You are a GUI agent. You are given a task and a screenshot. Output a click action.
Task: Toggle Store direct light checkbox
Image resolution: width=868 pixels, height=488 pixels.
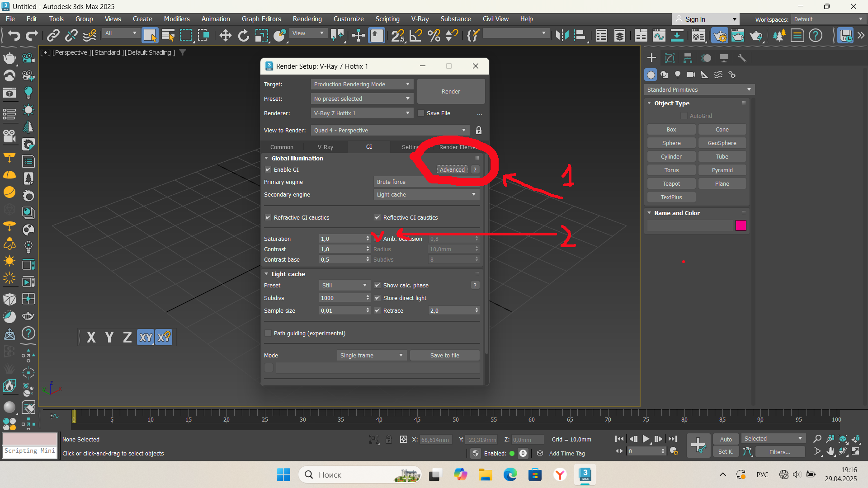[377, 298]
